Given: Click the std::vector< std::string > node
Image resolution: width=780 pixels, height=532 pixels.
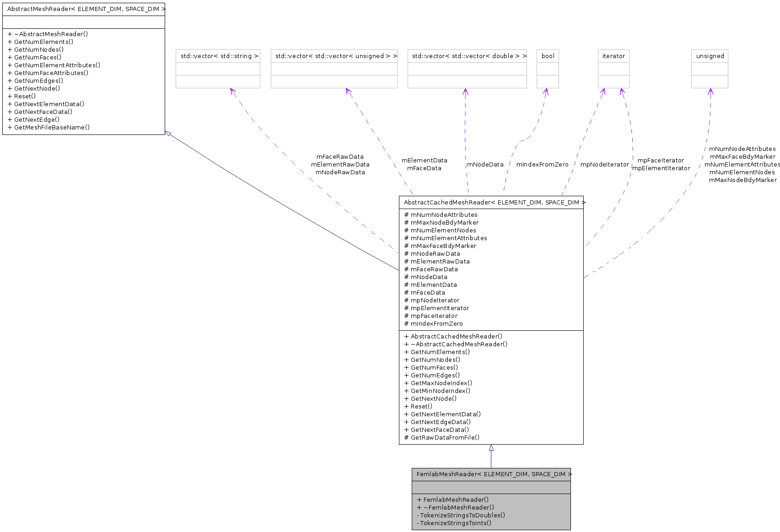Looking at the screenshot, I should click(x=218, y=69).
